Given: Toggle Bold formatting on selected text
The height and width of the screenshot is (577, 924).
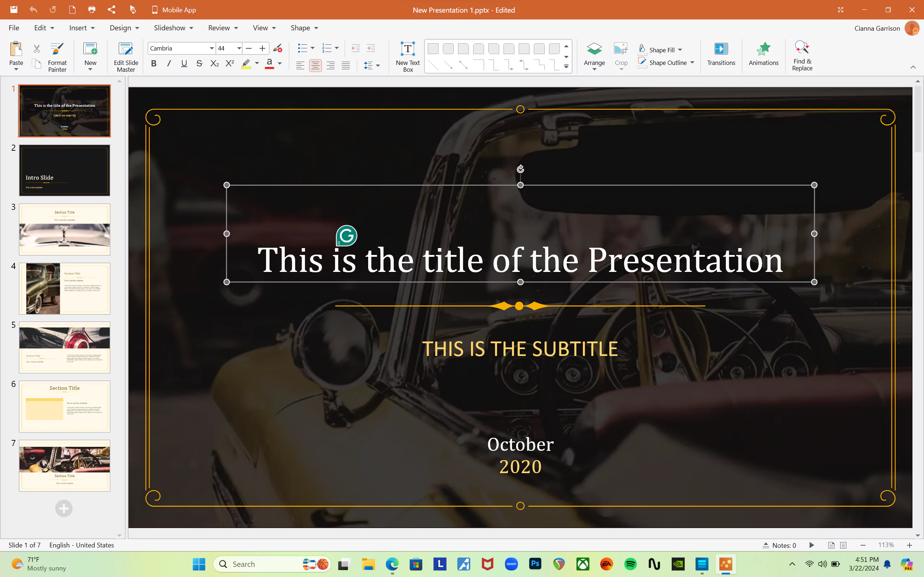Looking at the screenshot, I should click(x=154, y=64).
